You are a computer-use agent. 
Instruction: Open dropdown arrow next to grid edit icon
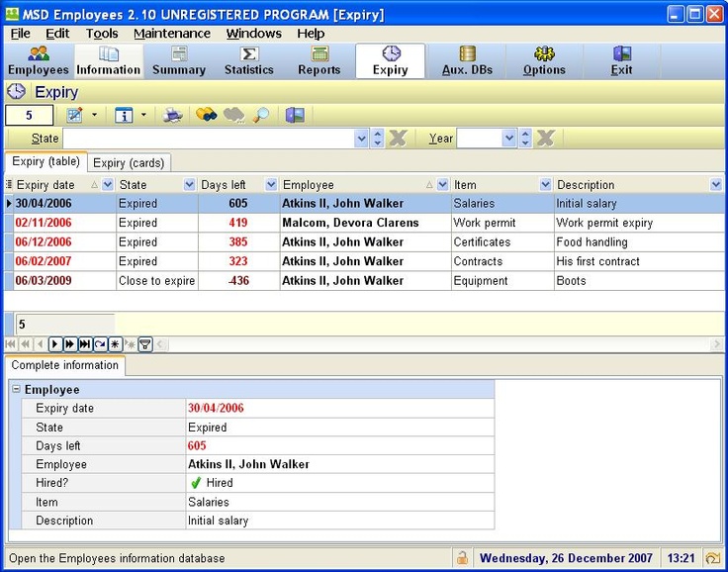click(x=94, y=115)
